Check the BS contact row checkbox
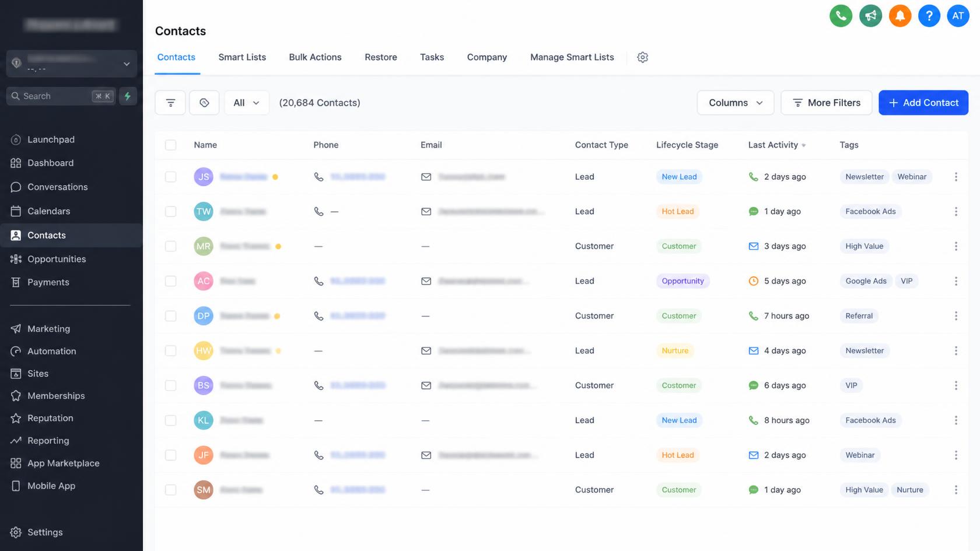Viewport: 980px width, 551px height. coord(170,385)
